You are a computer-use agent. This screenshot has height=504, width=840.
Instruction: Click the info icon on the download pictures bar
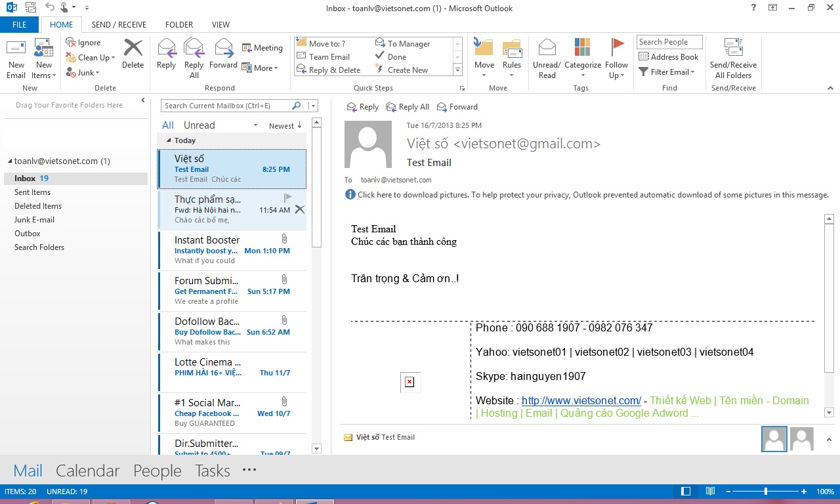[x=350, y=194]
